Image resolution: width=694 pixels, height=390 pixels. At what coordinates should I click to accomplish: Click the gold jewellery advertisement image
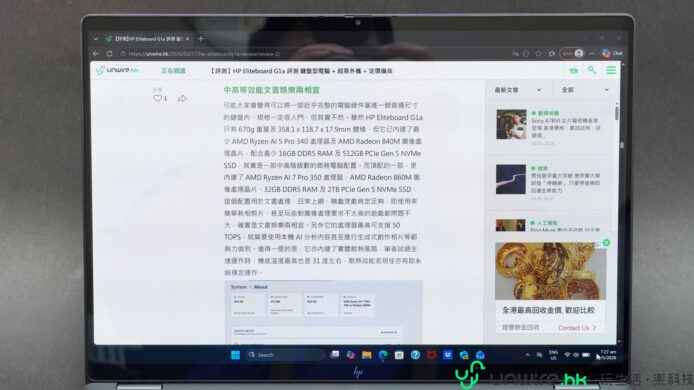point(550,271)
